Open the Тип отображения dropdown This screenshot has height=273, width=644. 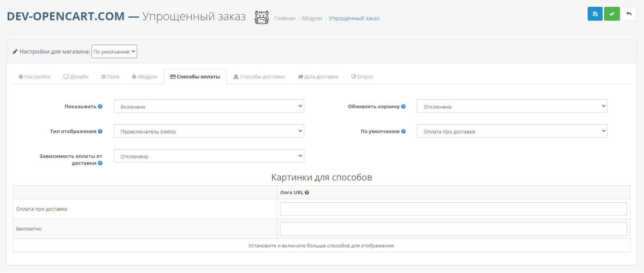click(209, 131)
